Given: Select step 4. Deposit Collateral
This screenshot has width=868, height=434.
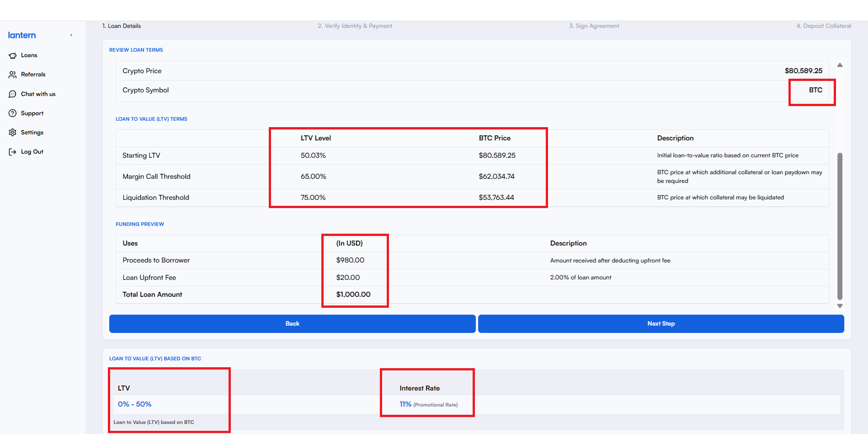Looking at the screenshot, I should point(824,26).
